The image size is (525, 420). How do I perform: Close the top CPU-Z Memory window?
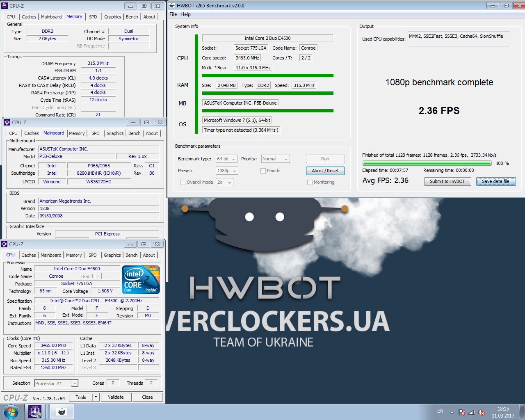tap(157, 6)
